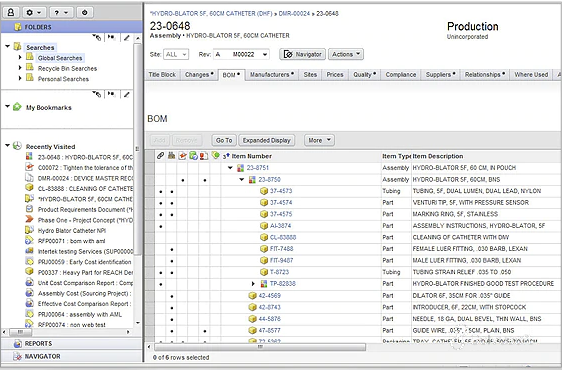The image size is (562, 370).
Task: Select row header for 37-4573
Action: point(150,191)
